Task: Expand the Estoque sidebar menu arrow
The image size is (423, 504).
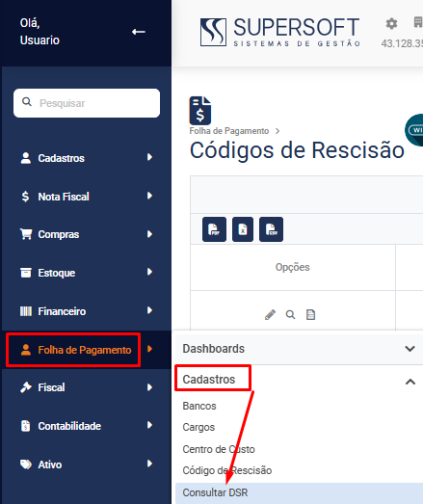Action: pyautogui.click(x=149, y=272)
